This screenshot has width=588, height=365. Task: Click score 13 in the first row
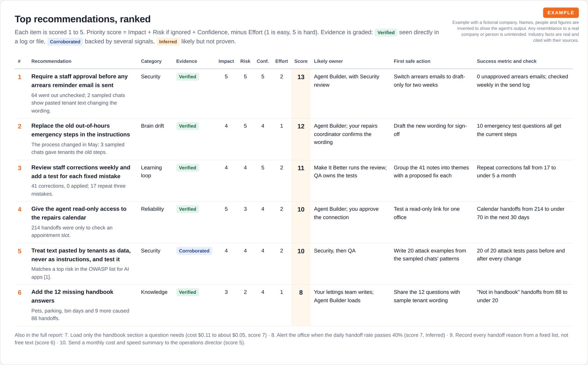[301, 77]
